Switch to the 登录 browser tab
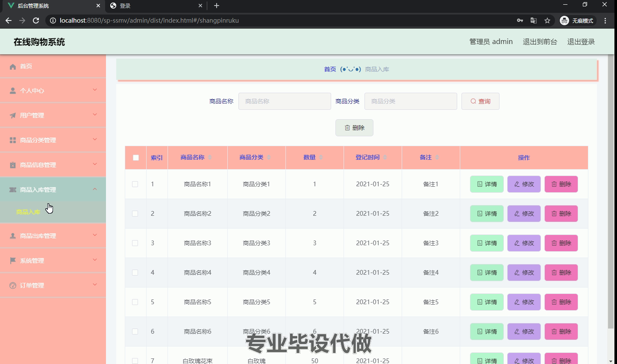Image resolution: width=617 pixels, height=364 pixels. (156, 6)
